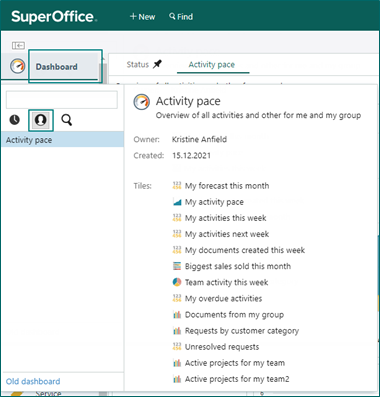Click Team activity this week tile

[x=226, y=282]
